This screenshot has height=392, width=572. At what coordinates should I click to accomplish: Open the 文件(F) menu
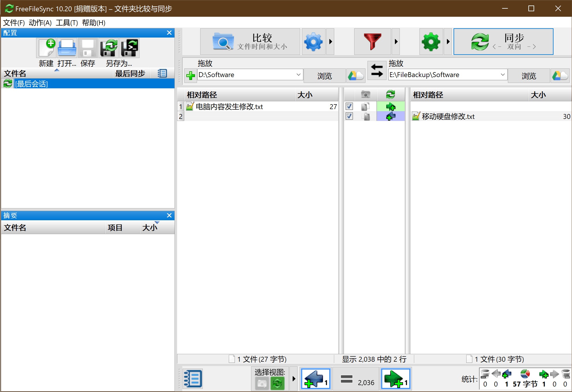14,23
